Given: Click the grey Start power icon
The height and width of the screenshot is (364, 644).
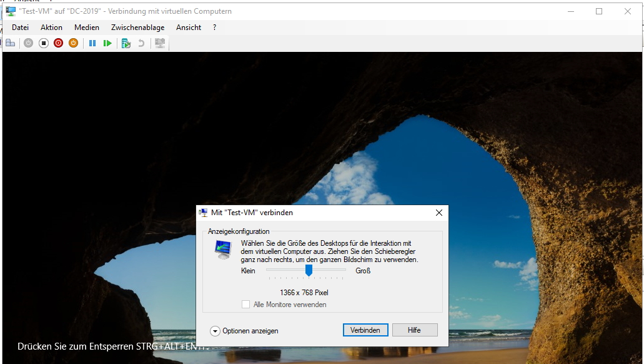Looking at the screenshot, I should coord(28,43).
